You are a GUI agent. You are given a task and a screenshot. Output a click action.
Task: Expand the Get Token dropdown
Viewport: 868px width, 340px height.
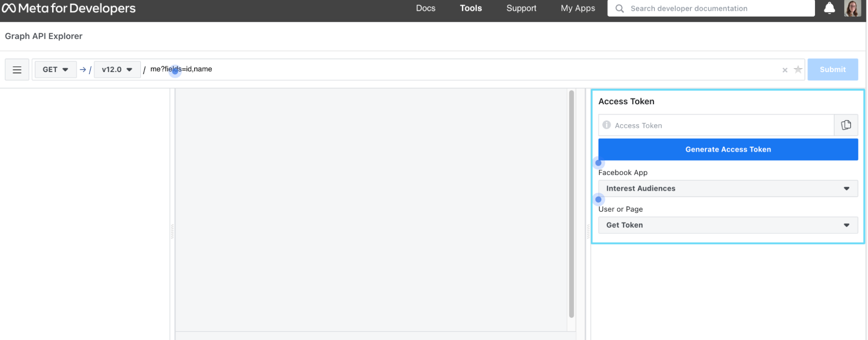(x=728, y=225)
